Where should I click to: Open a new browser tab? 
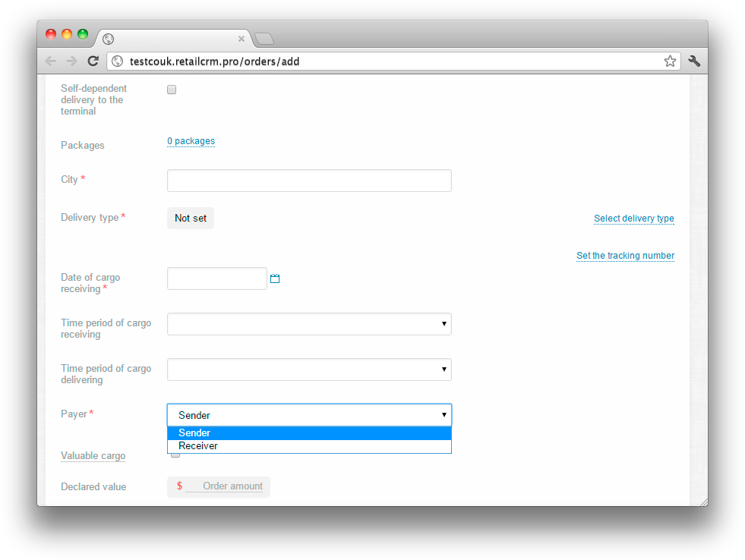click(x=264, y=39)
